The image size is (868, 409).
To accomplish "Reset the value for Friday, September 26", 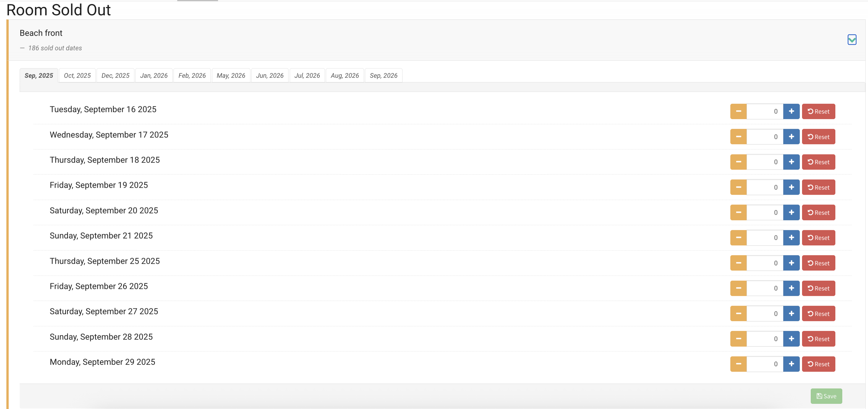I will tap(818, 289).
